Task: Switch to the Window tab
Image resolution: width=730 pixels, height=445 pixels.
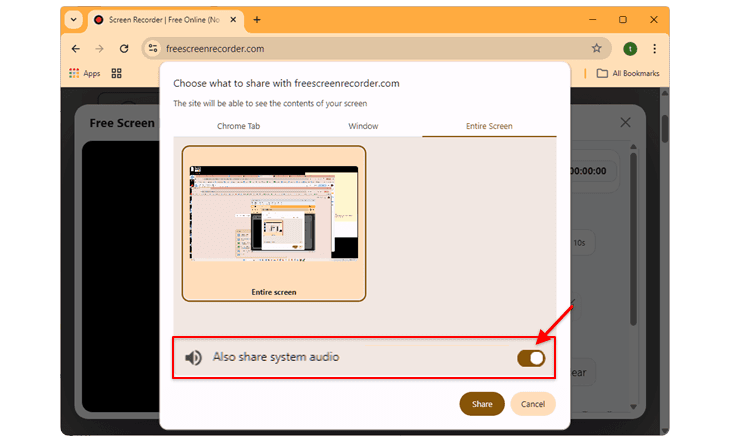Action: 363,126
